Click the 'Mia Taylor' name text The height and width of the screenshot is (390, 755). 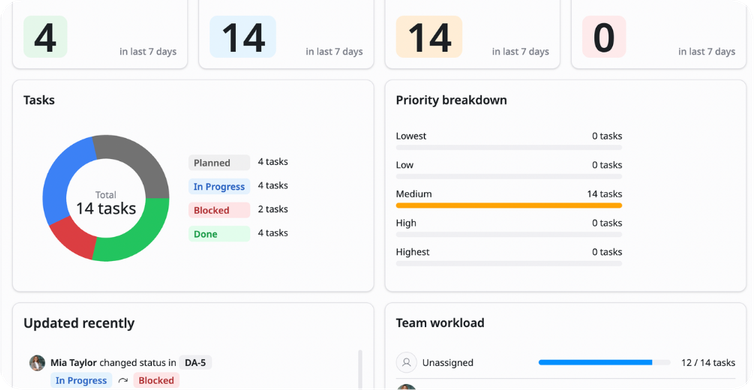tap(74, 363)
